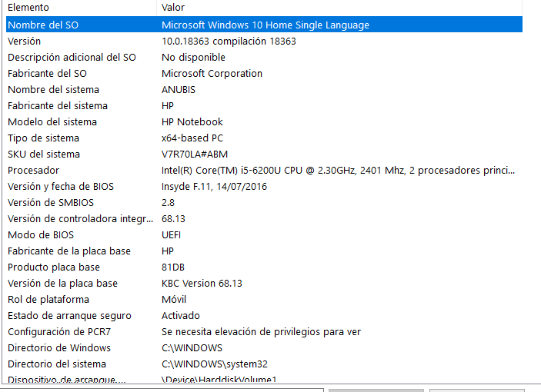The width and height of the screenshot is (541, 392).
Task: Select the 'HP Notebook' value
Action: tap(192, 122)
